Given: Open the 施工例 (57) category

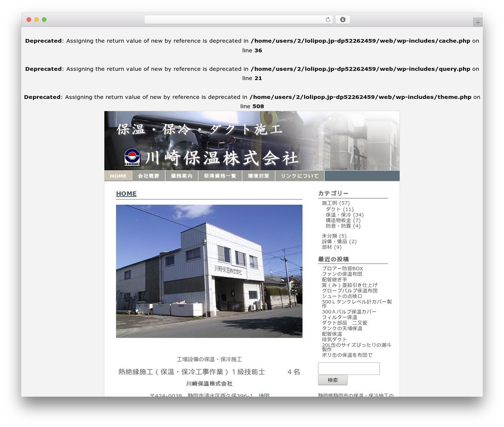Looking at the screenshot, I should (x=336, y=203).
